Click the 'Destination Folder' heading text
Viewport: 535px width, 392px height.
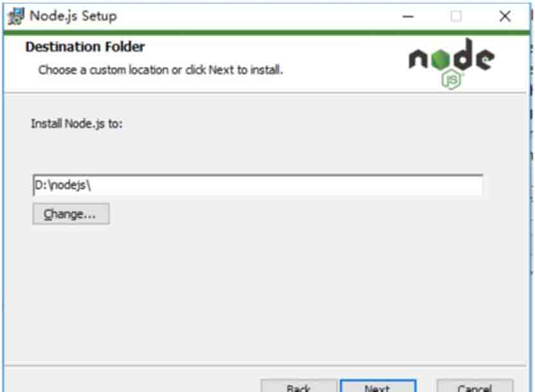86,47
